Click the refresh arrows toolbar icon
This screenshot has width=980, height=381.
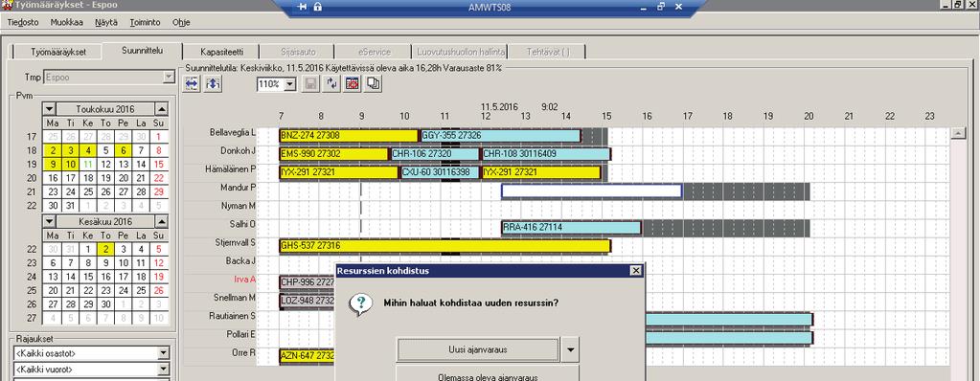point(331,83)
